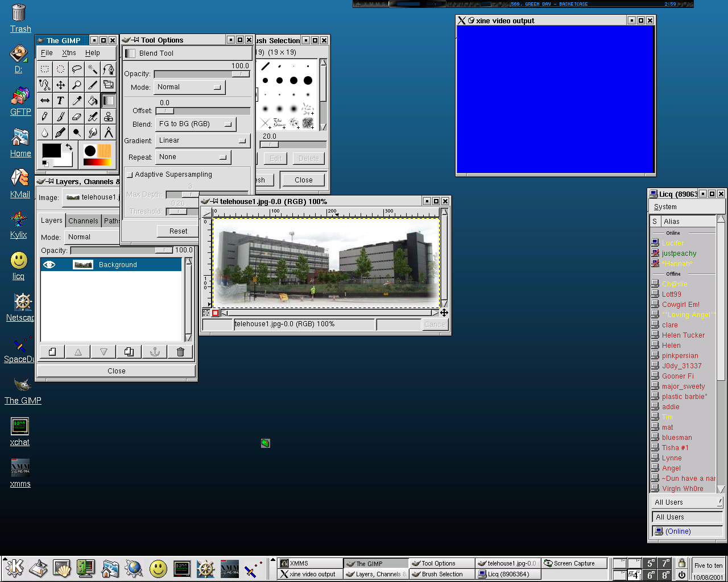Switch to the Layers tab

(x=51, y=221)
